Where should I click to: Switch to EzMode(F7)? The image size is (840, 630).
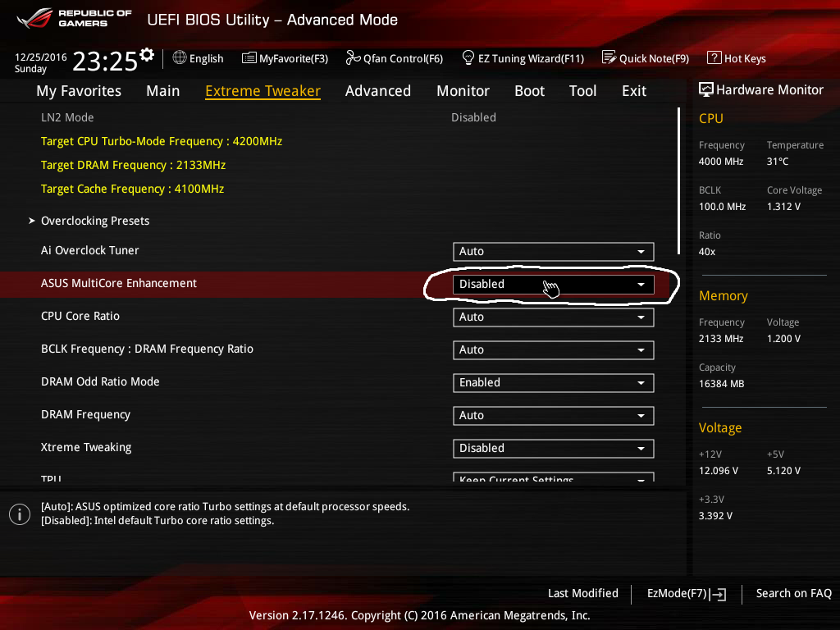point(687,594)
